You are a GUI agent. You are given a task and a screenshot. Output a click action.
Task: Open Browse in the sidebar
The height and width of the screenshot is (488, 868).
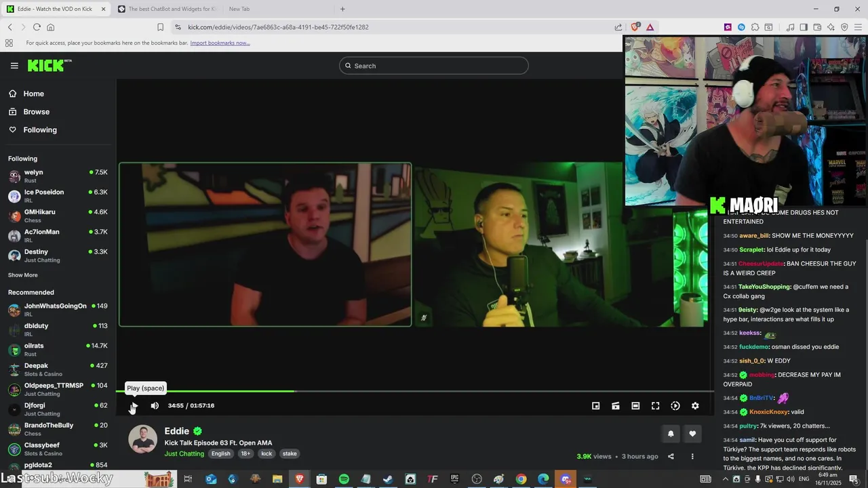(58, 112)
